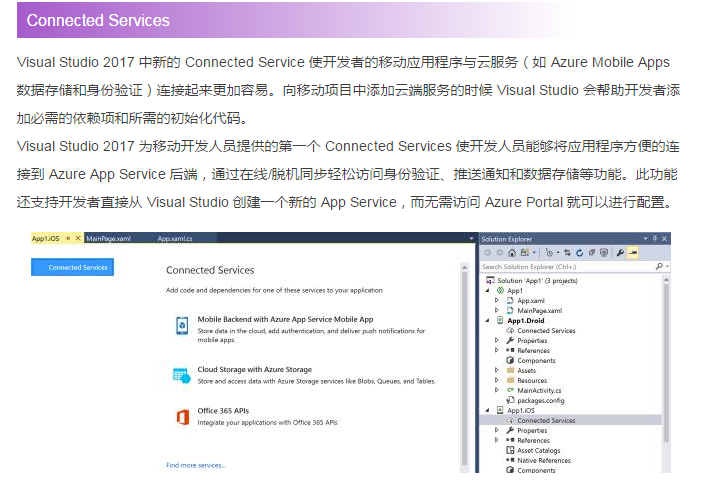Open the document tabs overflow dropdown
Viewport: 713px width, 502px height.
point(471,238)
